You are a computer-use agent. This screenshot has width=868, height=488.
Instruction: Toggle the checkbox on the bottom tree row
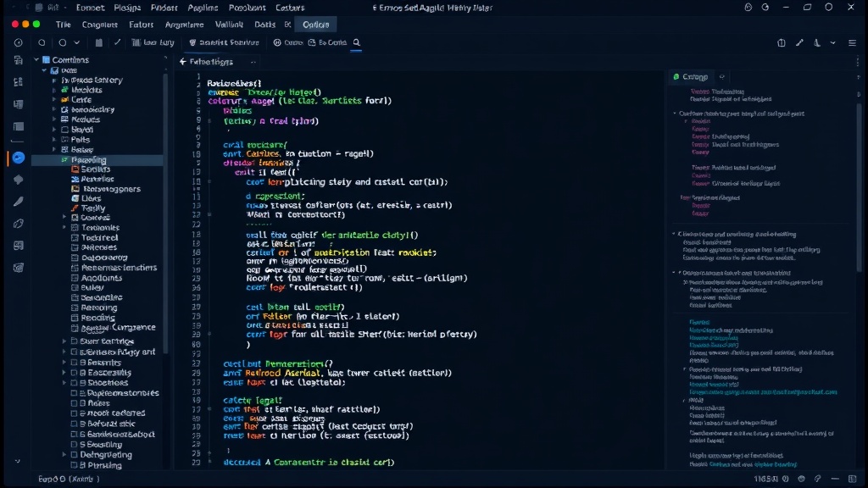pos(75,465)
